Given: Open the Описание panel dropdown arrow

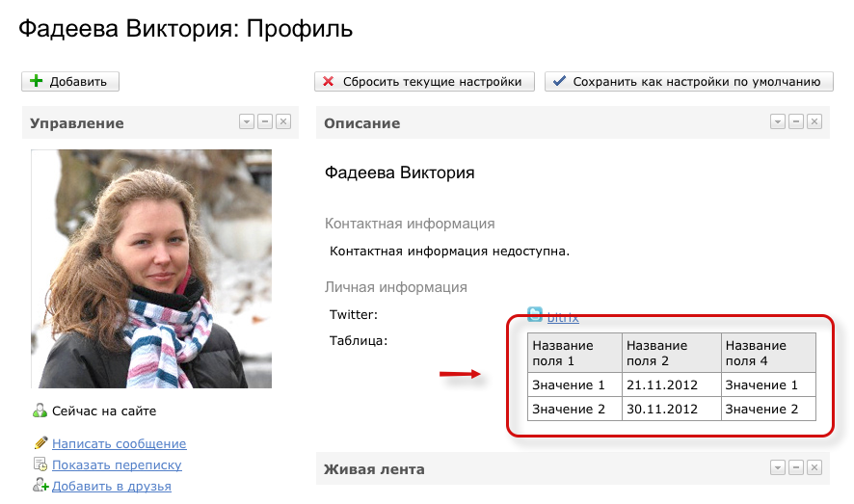Looking at the screenshot, I should click(x=778, y=121).
